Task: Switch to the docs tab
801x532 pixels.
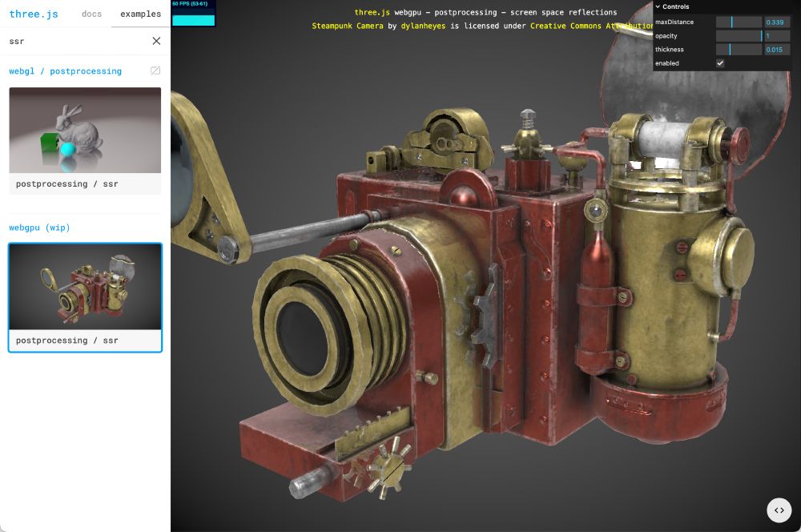Action: [x=91, y=14]
